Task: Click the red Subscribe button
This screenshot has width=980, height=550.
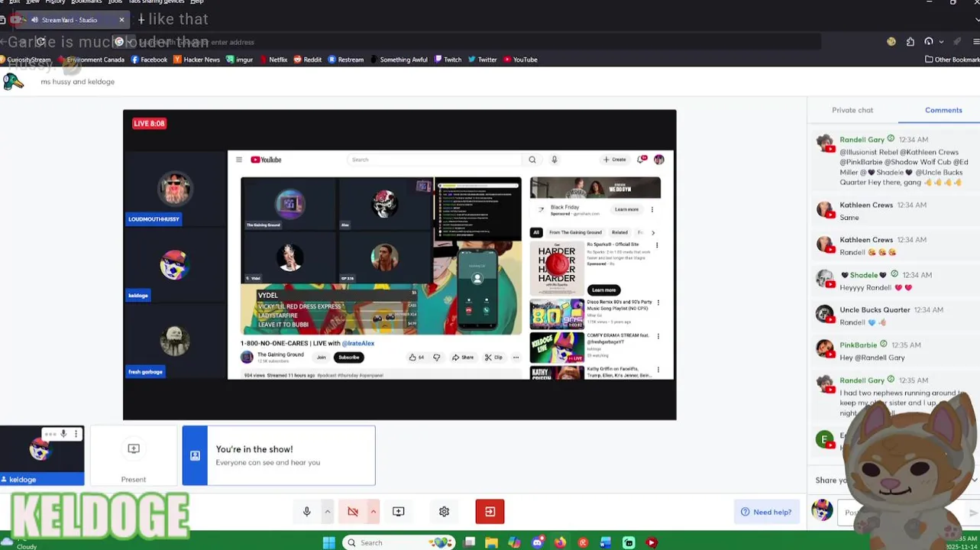Action: tap(348, 357)
